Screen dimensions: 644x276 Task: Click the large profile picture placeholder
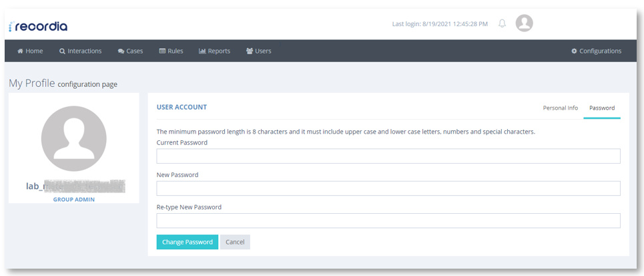74,138
